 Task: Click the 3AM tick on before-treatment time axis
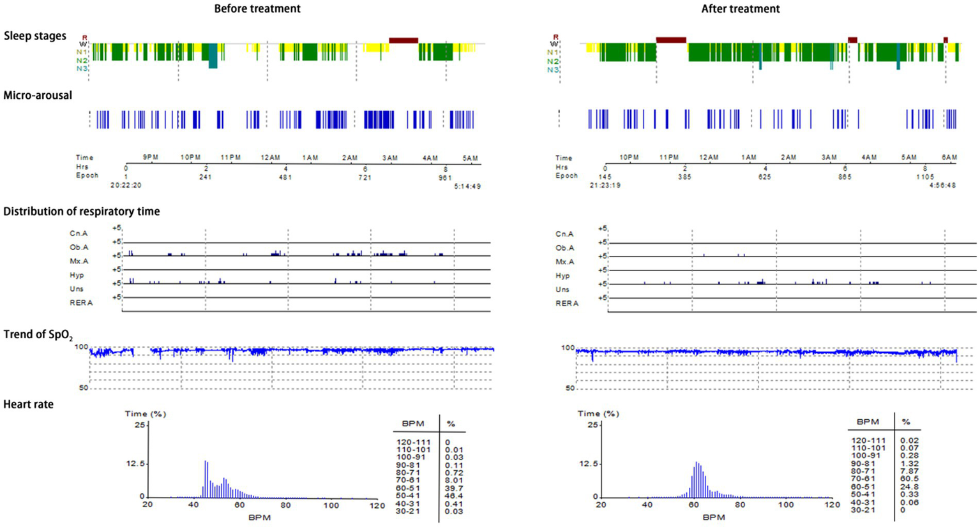pos(389,158)
